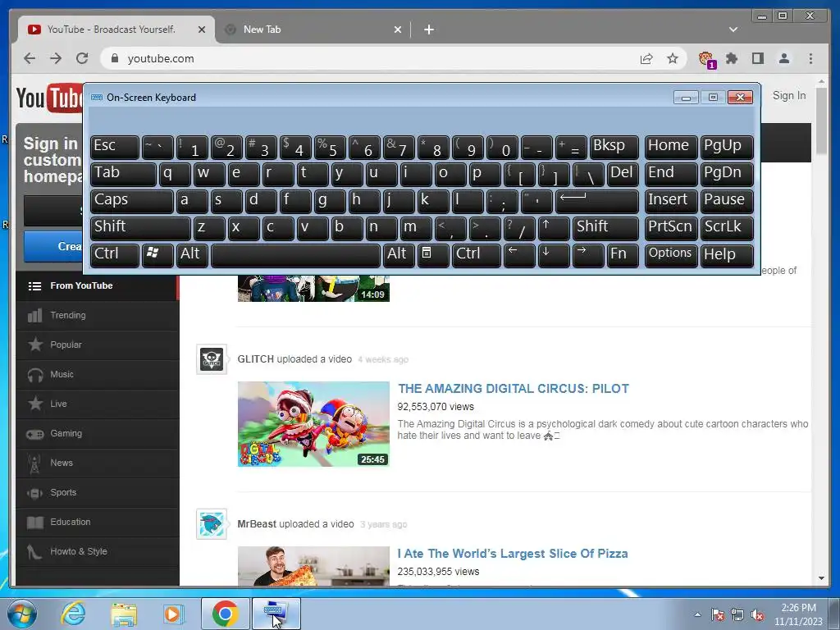The height and width of the screenshot is (630, 840).
Task: Click the muted volume tray icon
Action: point(757,614)
